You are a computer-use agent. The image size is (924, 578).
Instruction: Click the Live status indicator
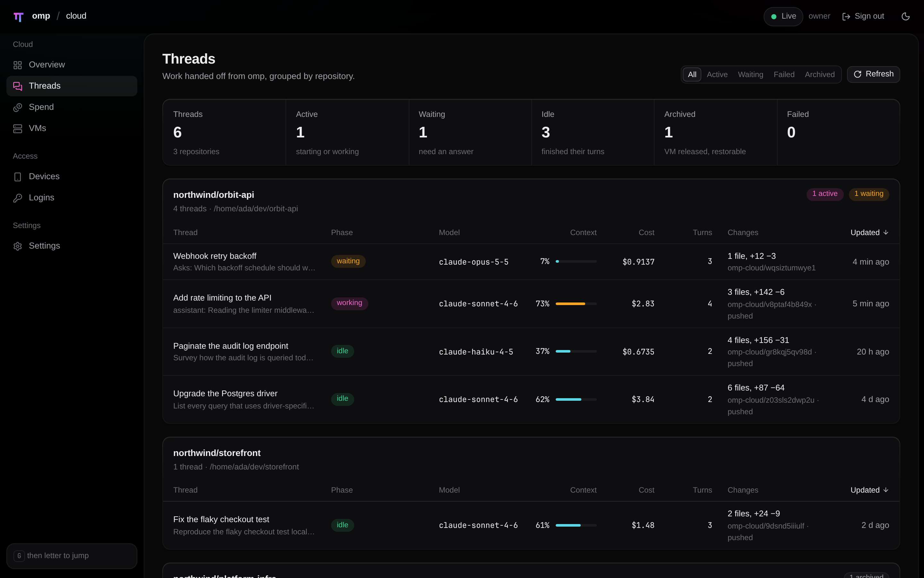[783, 16]
